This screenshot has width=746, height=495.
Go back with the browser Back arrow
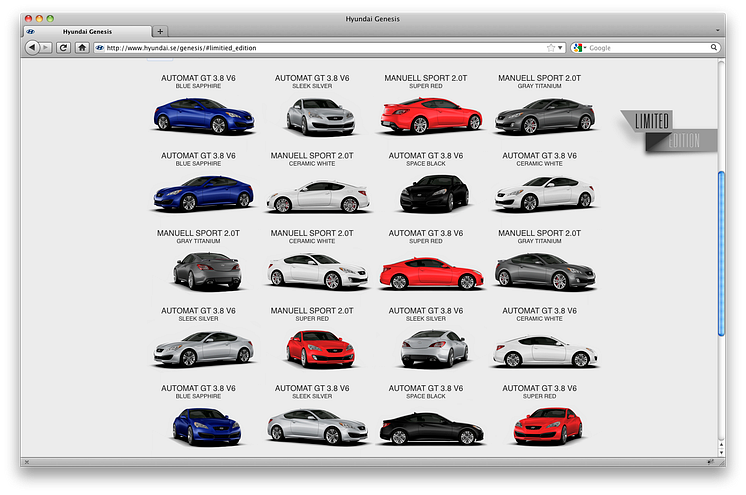(32, 48)
